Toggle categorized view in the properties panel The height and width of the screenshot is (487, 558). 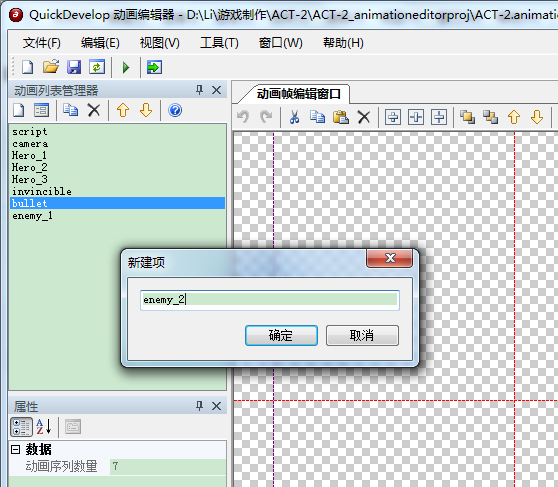[x=21, y=427]
